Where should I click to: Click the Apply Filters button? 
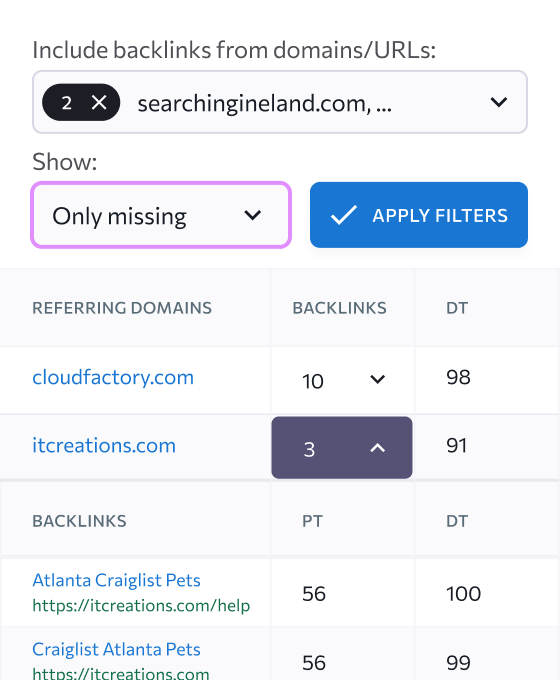pyautogui.click(x=419, y=215)
